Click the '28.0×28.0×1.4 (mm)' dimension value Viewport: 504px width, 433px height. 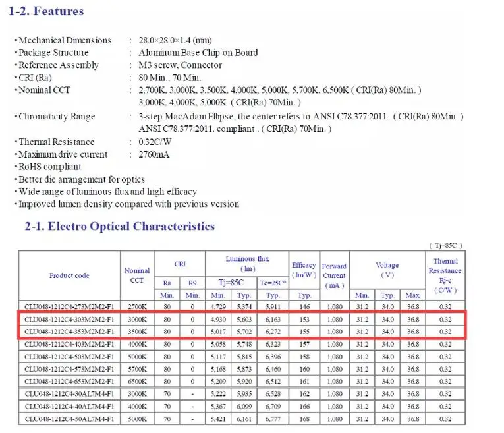(x=175, y=40)
